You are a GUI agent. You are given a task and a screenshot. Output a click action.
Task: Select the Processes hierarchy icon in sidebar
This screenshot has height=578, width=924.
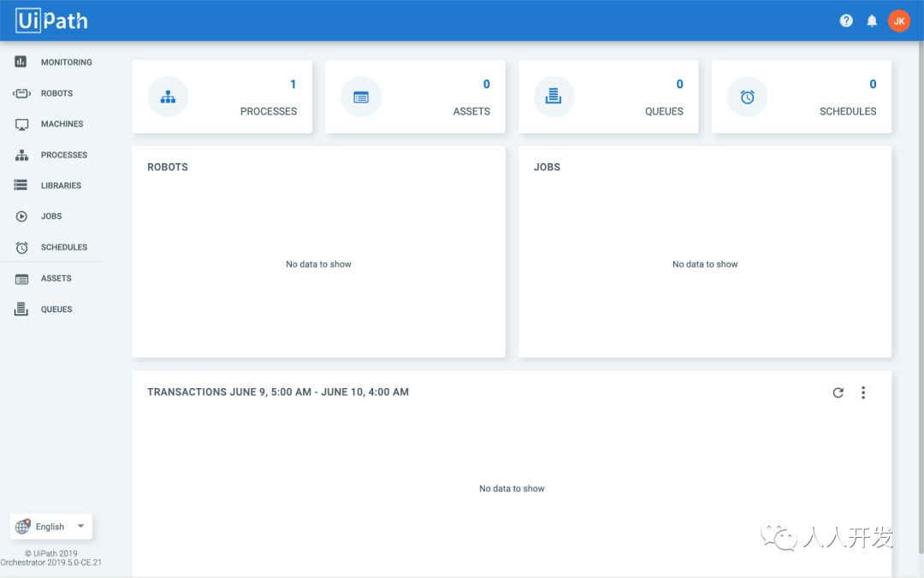(x=21, y=155)
